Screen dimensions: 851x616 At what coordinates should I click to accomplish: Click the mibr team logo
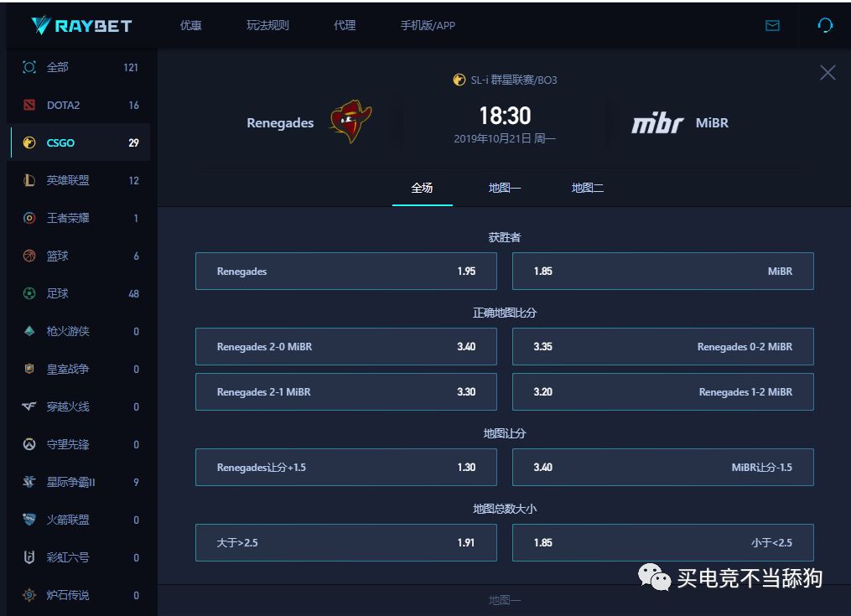656,123
